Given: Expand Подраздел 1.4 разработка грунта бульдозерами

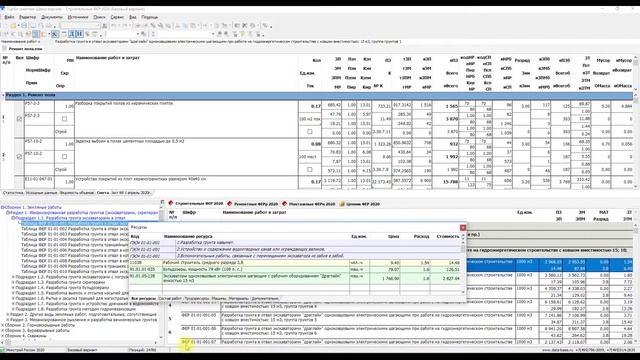Looking at the screenshot, I should pos(13,287).
